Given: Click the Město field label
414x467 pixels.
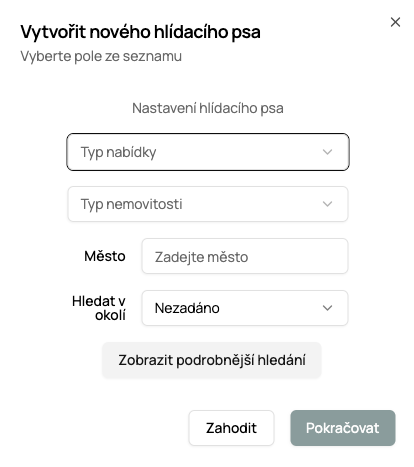Looking at the screenshot, I should click(x=105, y=256).
